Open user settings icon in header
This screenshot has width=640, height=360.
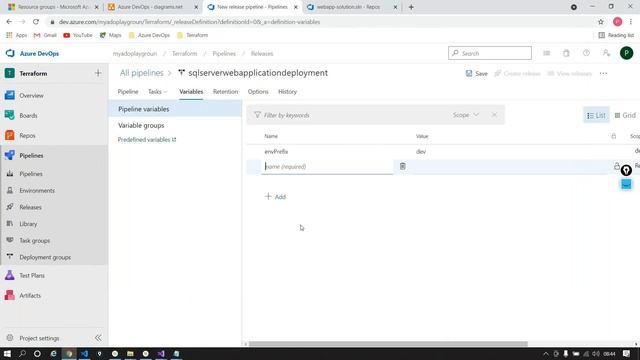click(606, 53)
